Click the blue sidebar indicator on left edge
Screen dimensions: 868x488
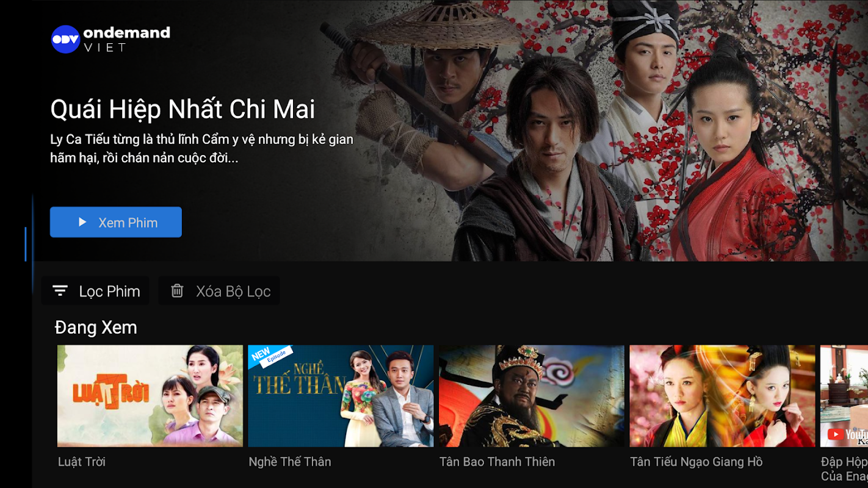click(x=26, y=244)
